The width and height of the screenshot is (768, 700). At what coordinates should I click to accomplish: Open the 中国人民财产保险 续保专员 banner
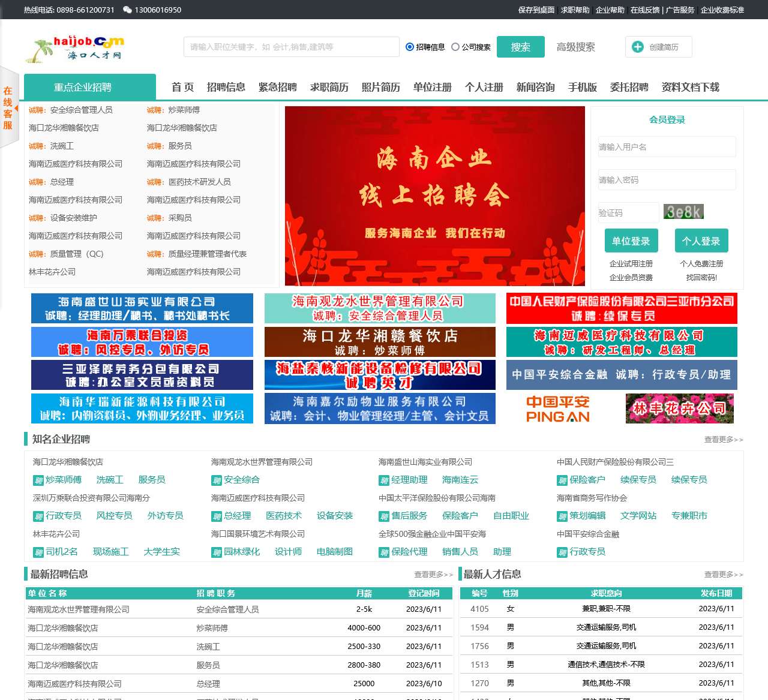622,308
